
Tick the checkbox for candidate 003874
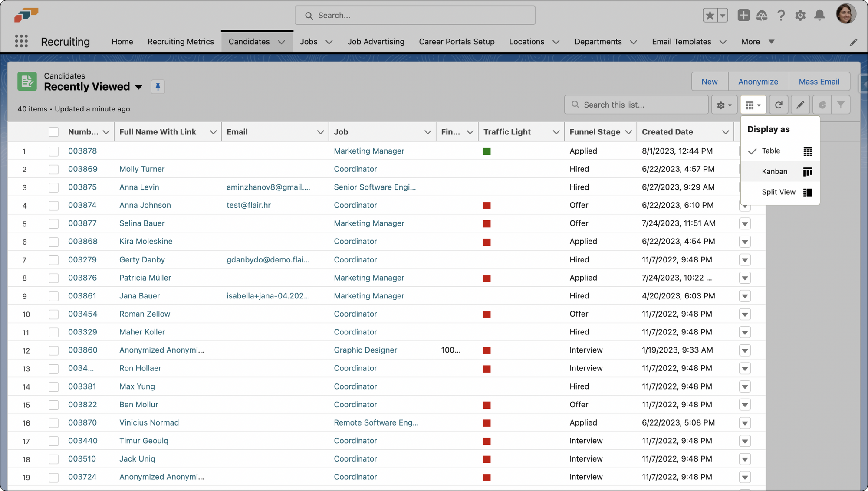tap(53, 206)
